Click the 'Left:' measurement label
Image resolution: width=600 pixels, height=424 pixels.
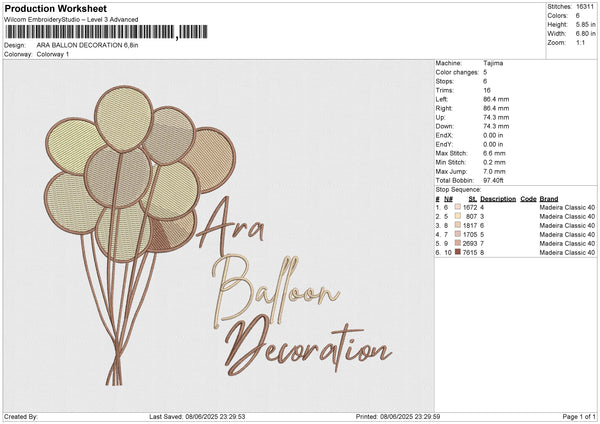pyautogui.click(x=441, y=99)
